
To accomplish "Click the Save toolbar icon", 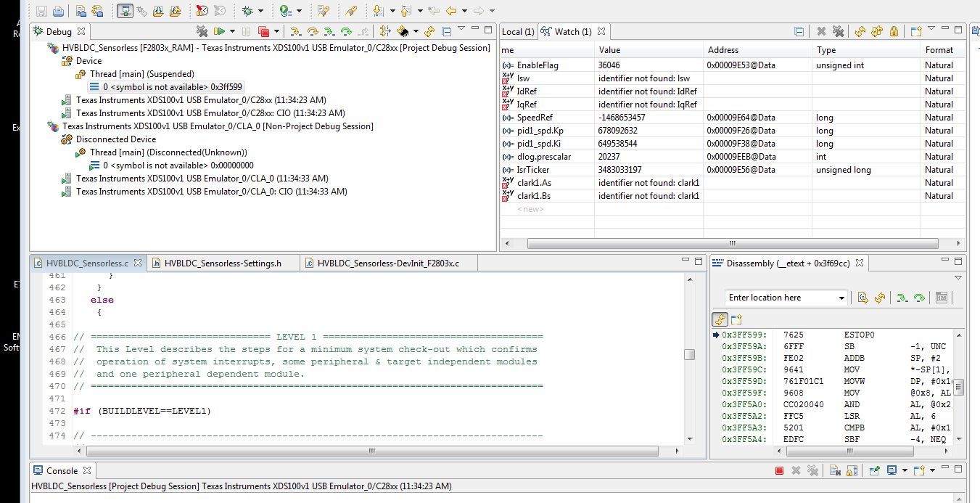I will (x=41, y=11).
